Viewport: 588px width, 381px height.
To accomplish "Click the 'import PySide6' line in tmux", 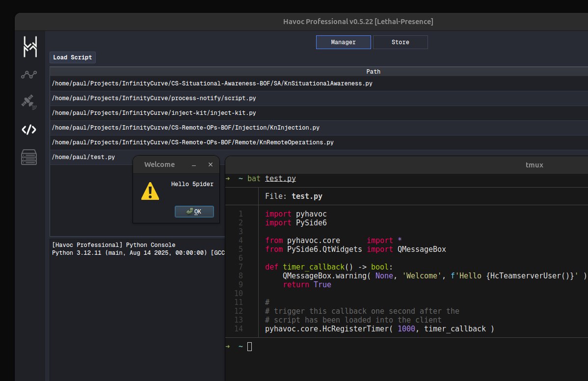I will point(296,223).
